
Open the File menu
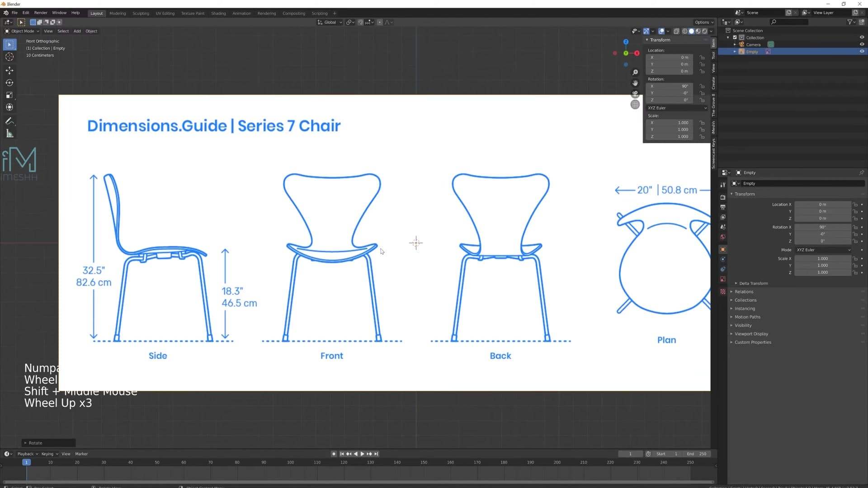tap(14, 13)
